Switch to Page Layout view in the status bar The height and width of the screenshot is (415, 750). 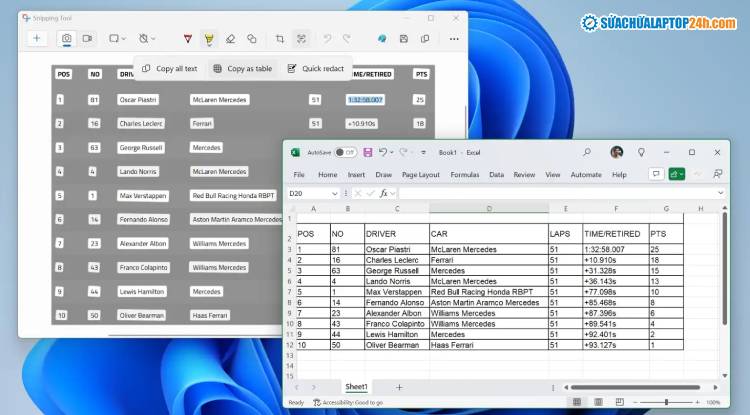point(598,402)
